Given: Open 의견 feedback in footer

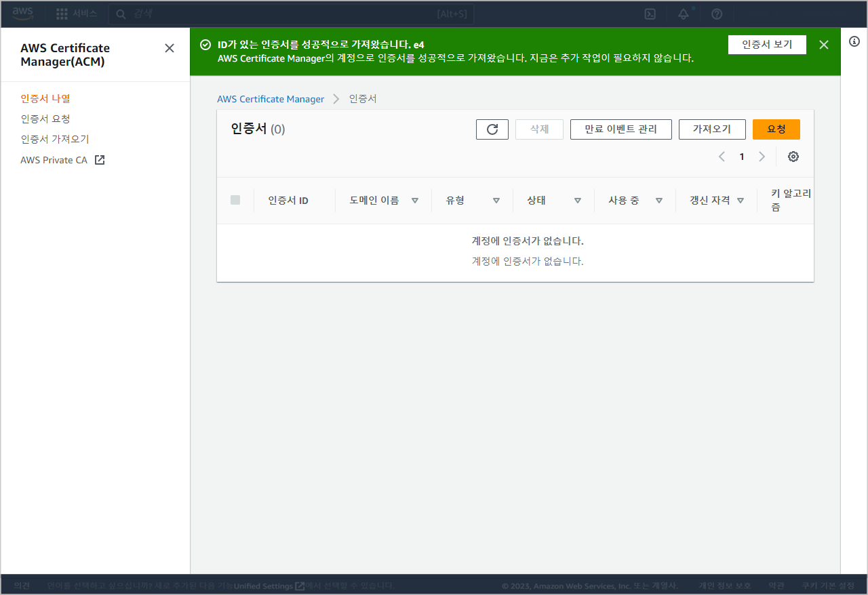Looking at the screenshot, I should (22, 586).
